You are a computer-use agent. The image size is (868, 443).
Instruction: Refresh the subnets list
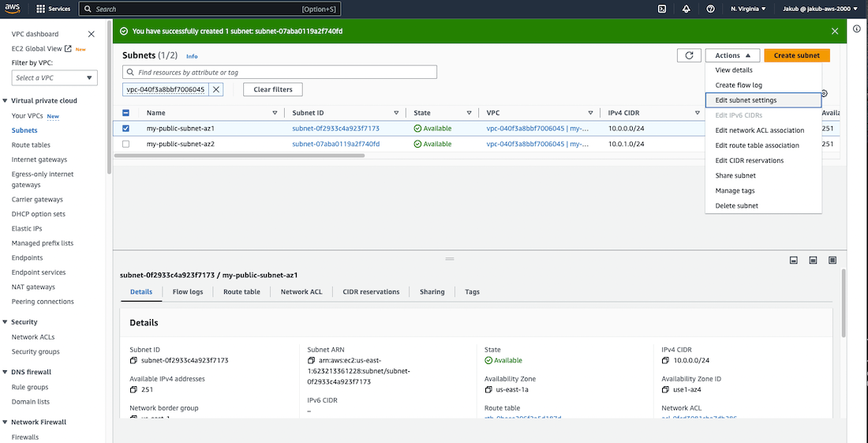[689, 55]
